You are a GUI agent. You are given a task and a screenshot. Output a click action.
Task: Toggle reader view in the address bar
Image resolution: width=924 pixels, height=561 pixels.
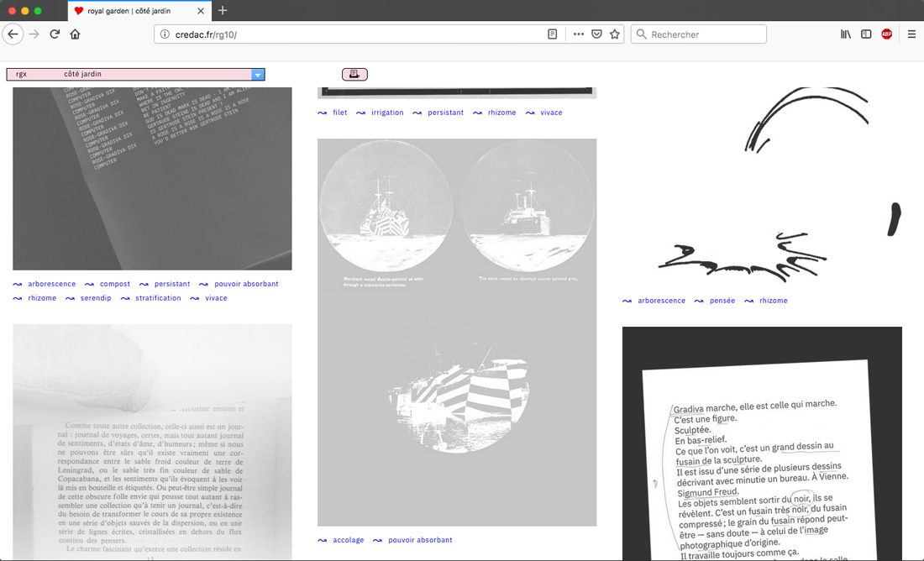point(552,34)
